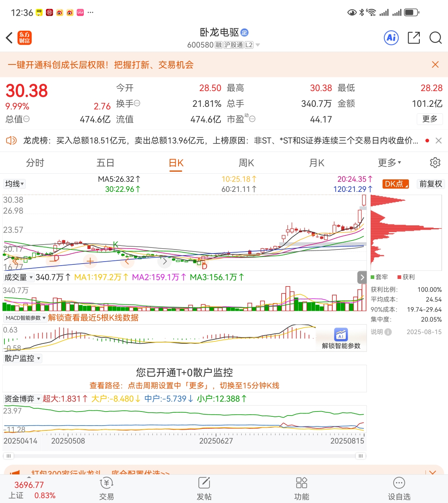The image size is (448, 503).
Task: Tap the Wi-Fi status bar icon
Action: (x=371, y=12)
